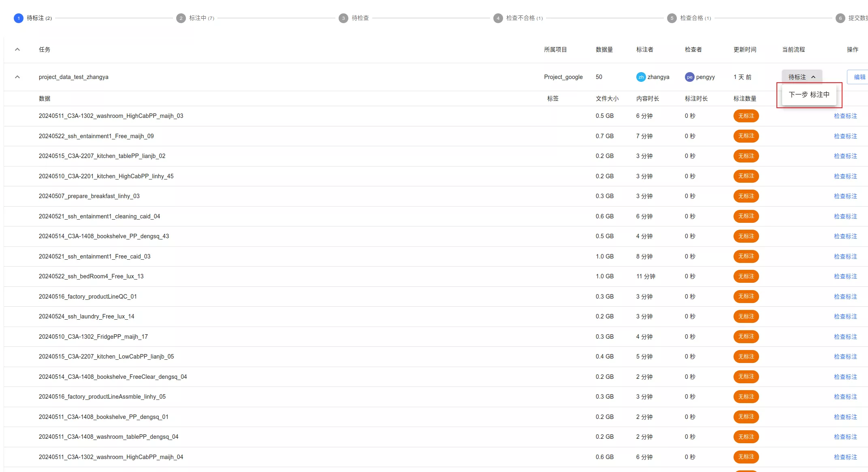Open 检查标注 for ssh_bedRoom4_Free_lux_13
The height and width of the screenshot is (472, 868).
[x=845, y=276]
